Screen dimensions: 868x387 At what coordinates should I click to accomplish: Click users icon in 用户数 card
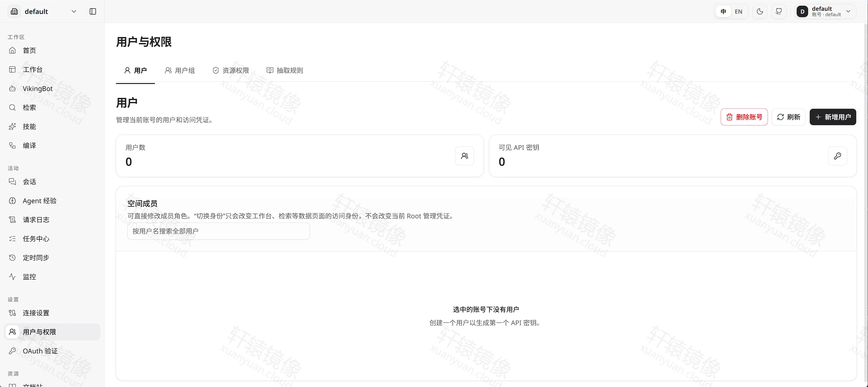tap(464, 156)
